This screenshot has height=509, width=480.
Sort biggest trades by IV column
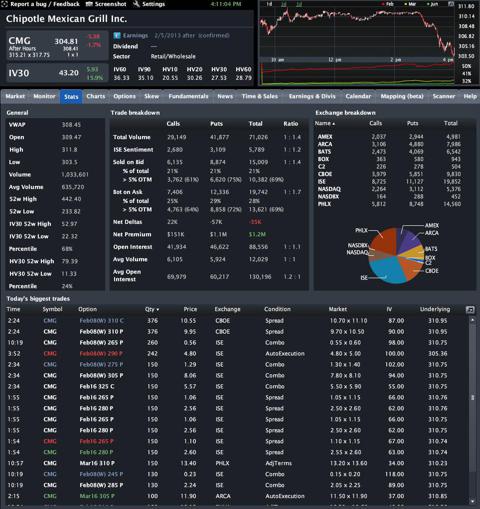pos(389,309)
